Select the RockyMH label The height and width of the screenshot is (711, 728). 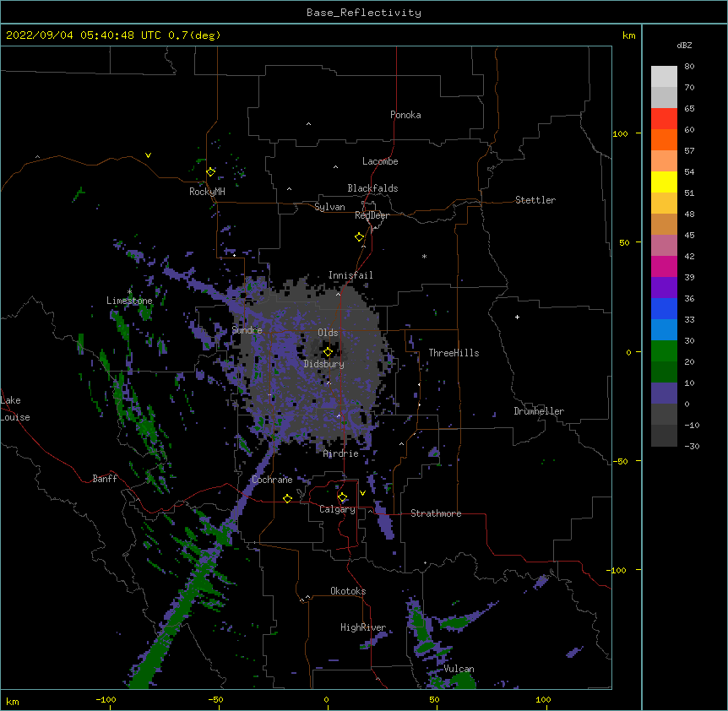[207, 192]
